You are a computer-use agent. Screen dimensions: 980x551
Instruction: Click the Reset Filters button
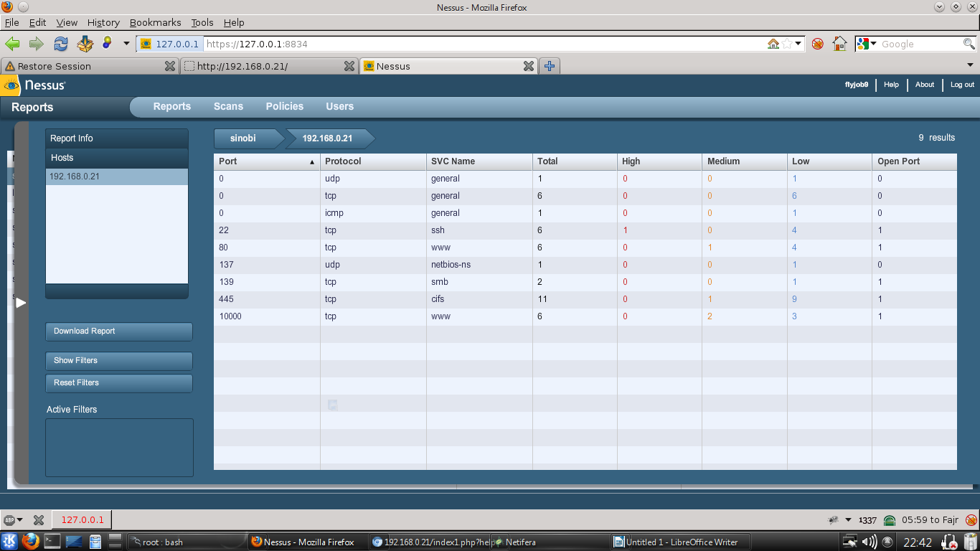[119, 383]
